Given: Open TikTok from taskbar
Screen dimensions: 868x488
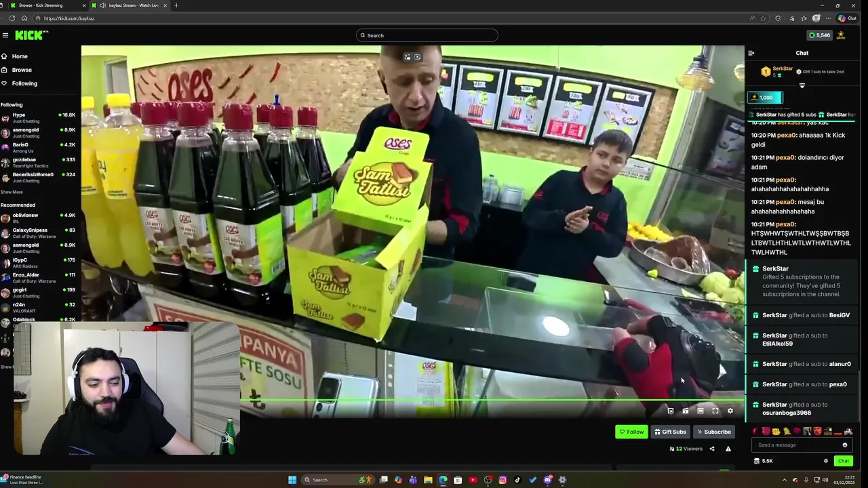Looking at the screenshot, I should coord(517,480).
